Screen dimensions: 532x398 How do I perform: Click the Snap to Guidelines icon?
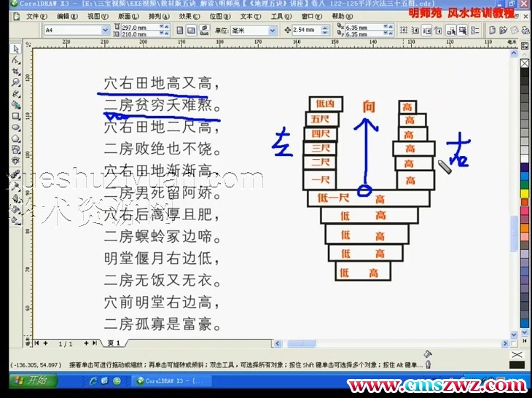point(415,30)
